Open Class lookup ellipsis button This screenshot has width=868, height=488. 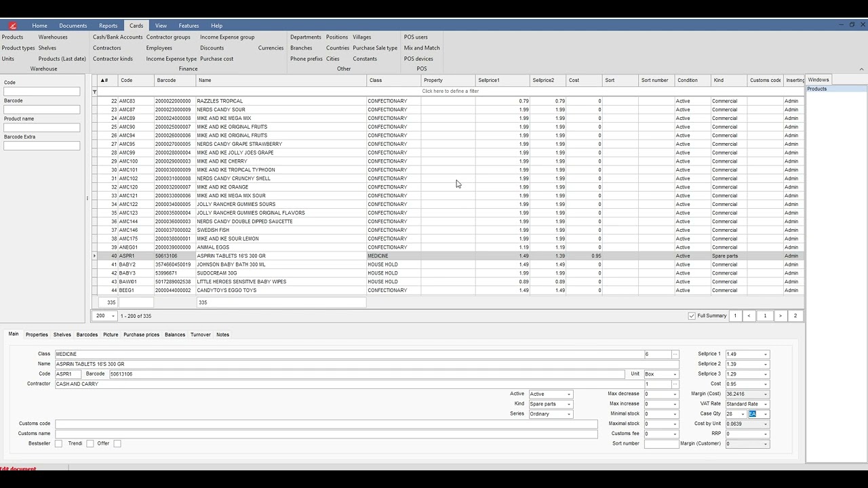pos(675,354)
